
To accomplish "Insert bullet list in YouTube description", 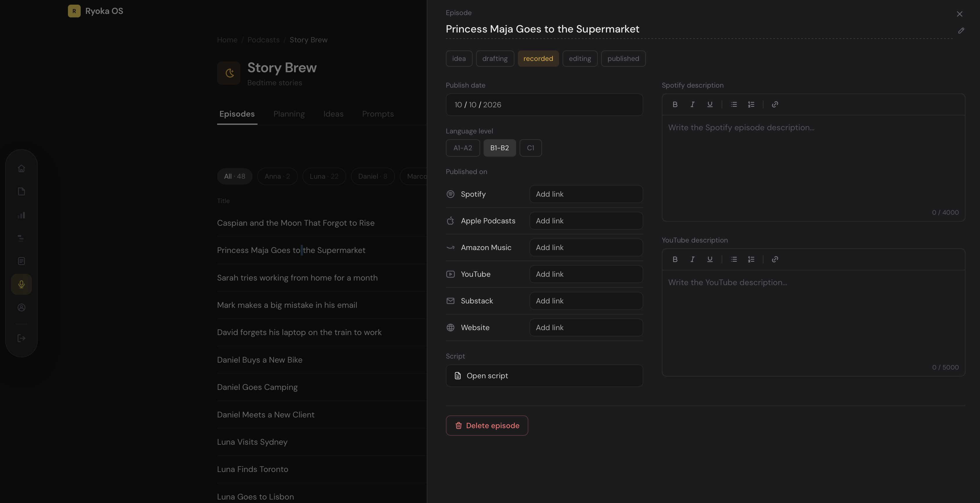I will (734, 259).
